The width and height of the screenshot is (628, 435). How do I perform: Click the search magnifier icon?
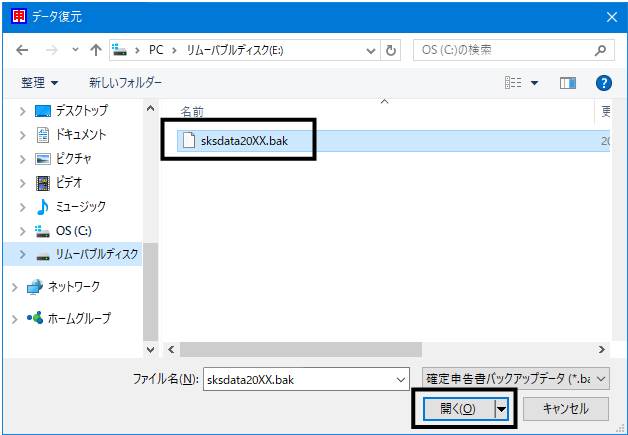point(600,50)
